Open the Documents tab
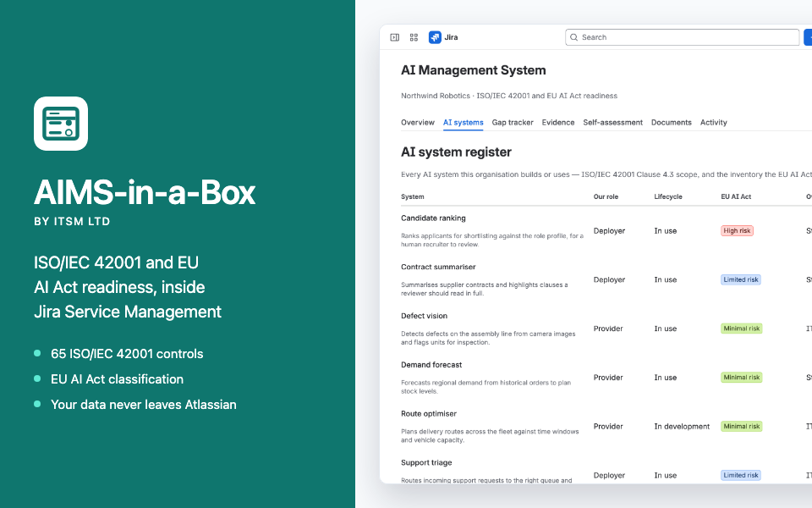This screenshot has height=508, width=812. 671,122
